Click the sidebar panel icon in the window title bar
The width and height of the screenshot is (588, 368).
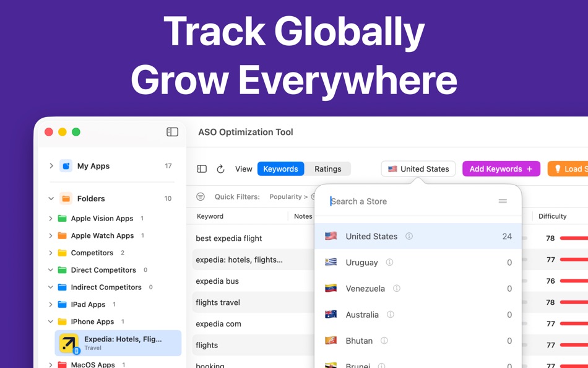171,131
